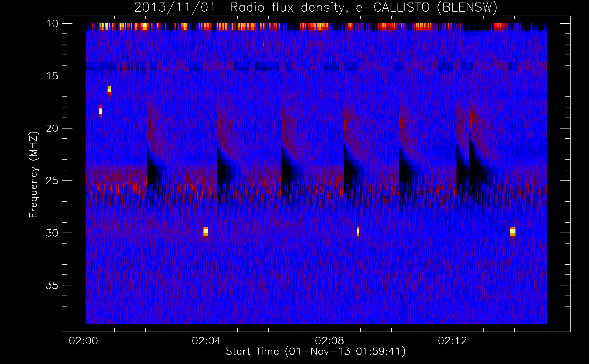Click the frequency tick label 15
589x364 pixels.
pyautogui.click(x=52, y=76)
